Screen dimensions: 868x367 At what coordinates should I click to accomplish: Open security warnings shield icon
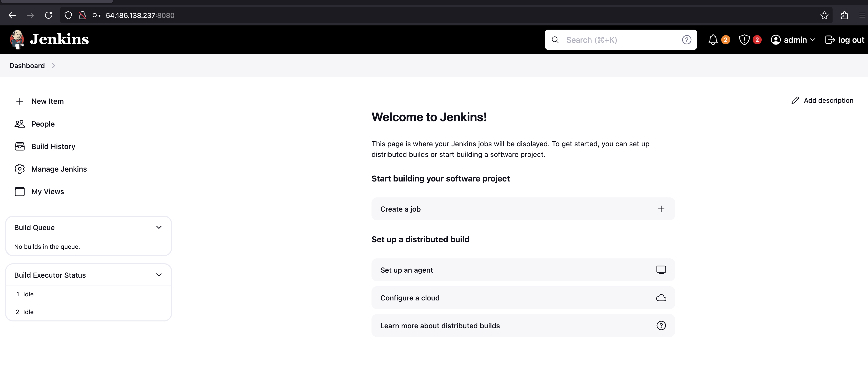pyautogui.click(x=744, y=40)
